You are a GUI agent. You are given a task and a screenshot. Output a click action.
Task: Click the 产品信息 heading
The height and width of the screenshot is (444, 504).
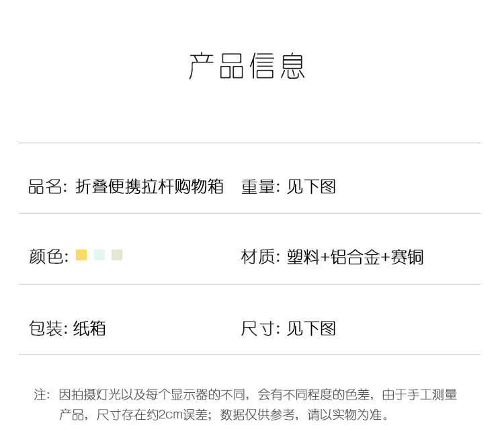248,66
